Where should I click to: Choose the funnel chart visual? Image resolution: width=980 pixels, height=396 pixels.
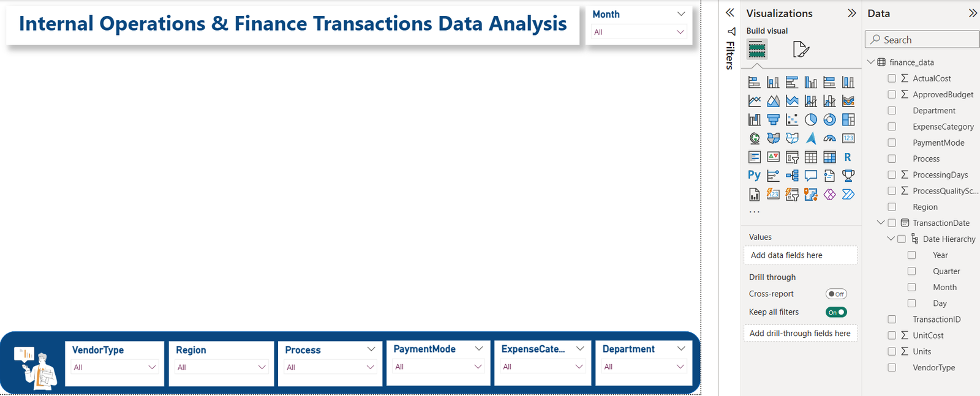774,120
